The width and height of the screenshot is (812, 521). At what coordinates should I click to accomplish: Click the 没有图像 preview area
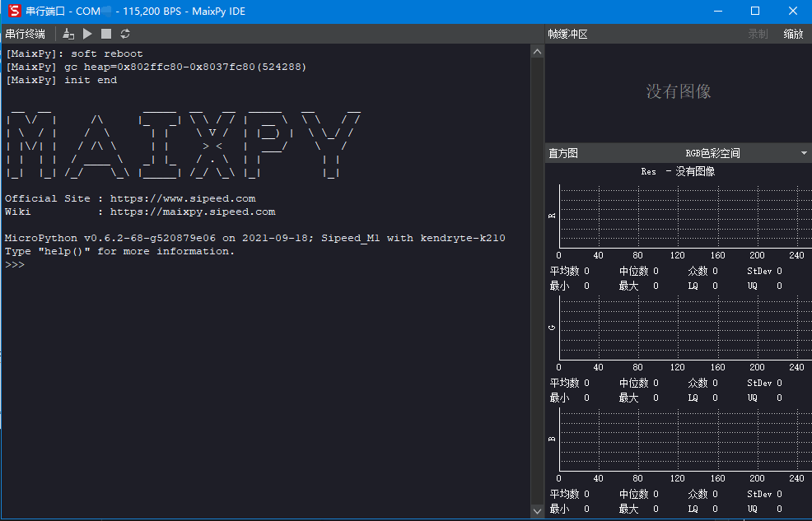pyautogui.click(x=679, y=91)
